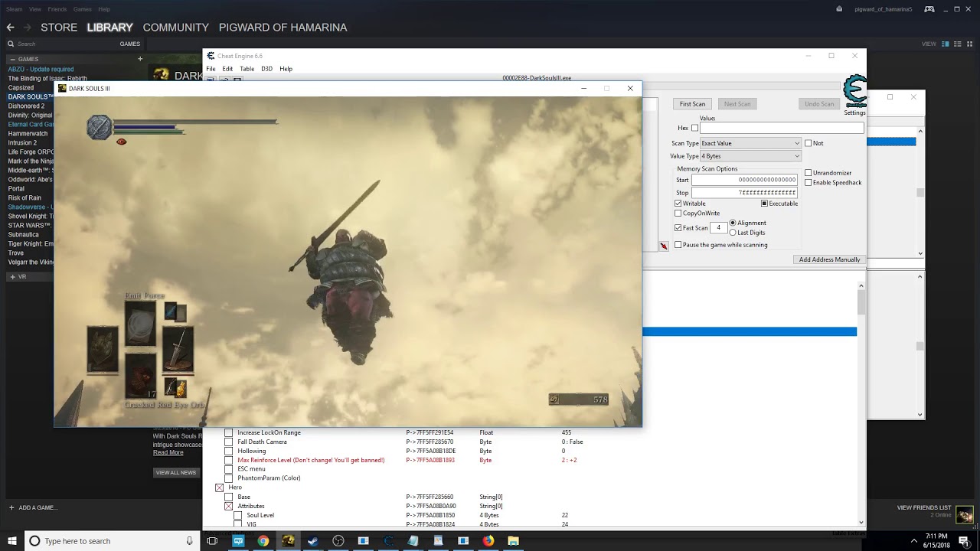Activate the Hollowing entry checkbox
This screenshot has width=980, height=551.
228,451
